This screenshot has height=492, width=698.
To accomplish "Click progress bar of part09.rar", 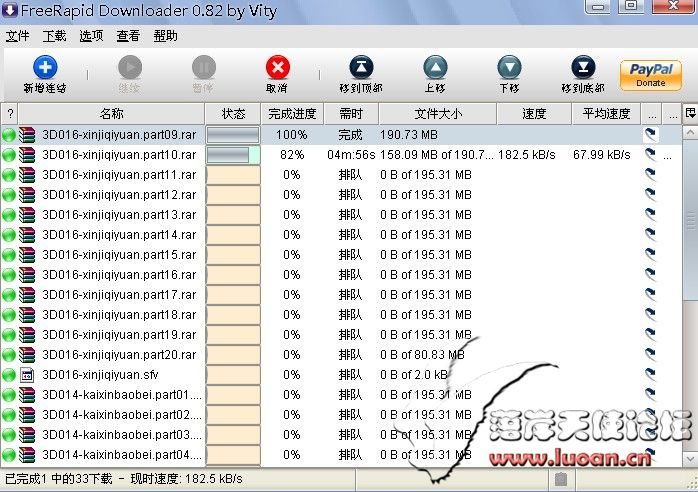I will point(233,135).
